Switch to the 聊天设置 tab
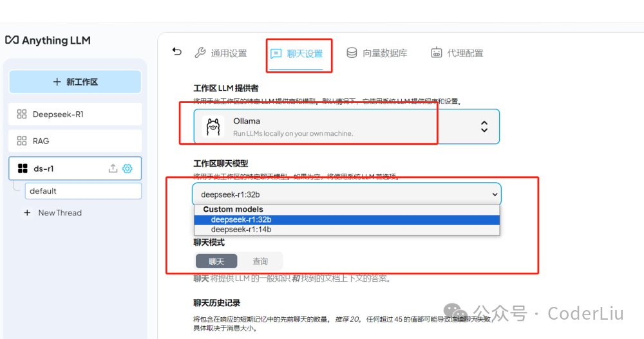This screenshot has width=644, height=339. click(x=296, y=54)
